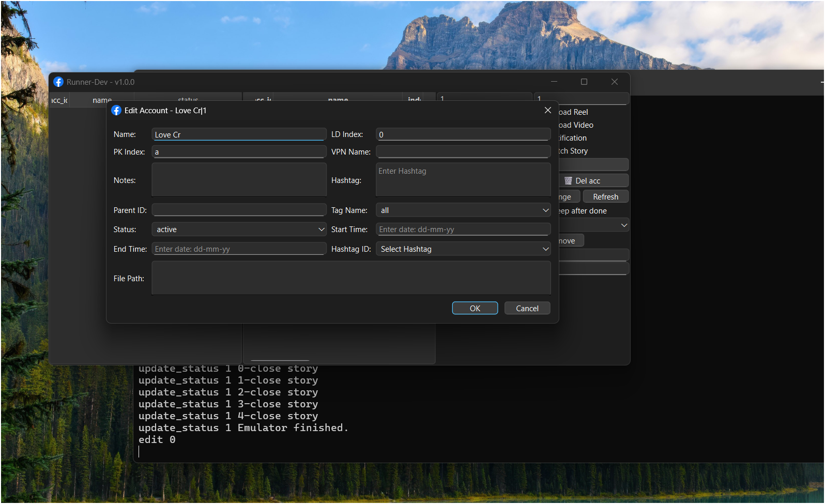Maximize the Runner-Dev window
This screenshot has width=825, height=504.
[x=584, y=82]
